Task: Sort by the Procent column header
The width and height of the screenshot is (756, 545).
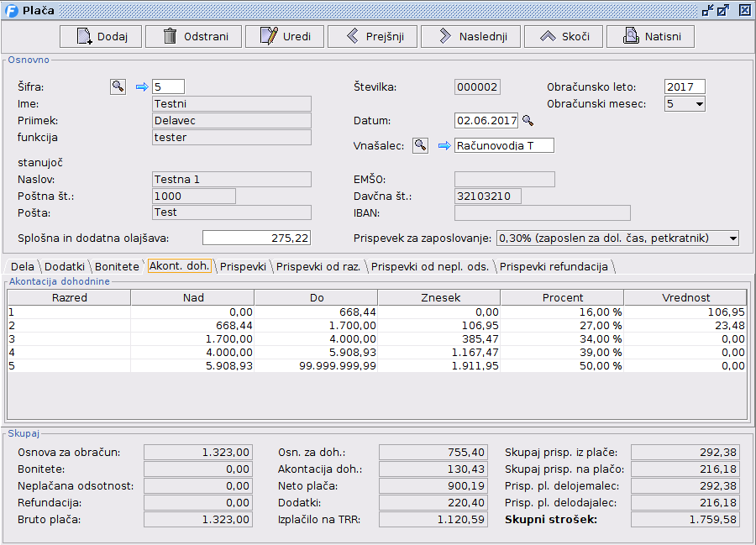Action: [x=562, y=298]
